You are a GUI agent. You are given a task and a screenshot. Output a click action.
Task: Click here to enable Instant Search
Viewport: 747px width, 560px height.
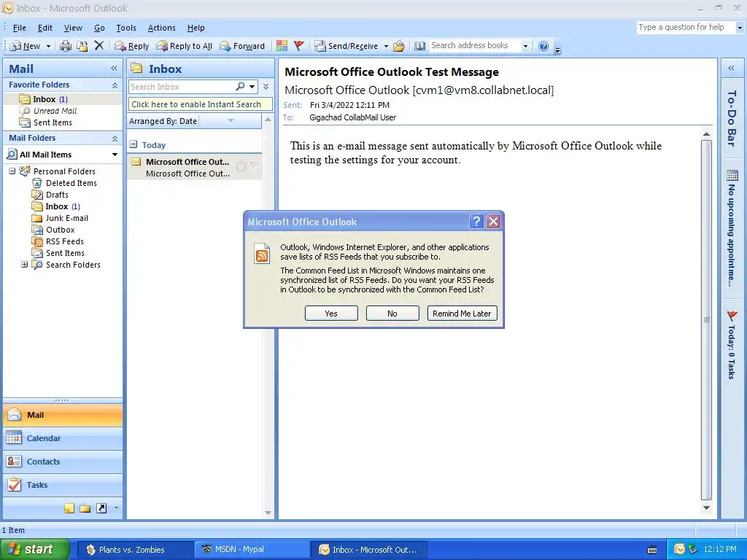(200, 104)
